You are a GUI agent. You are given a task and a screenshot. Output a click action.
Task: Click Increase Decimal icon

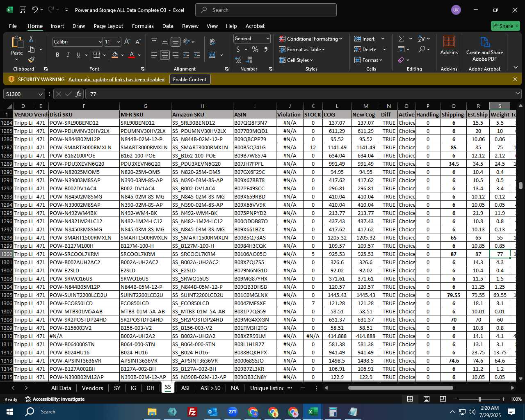(x=238, y=60)
